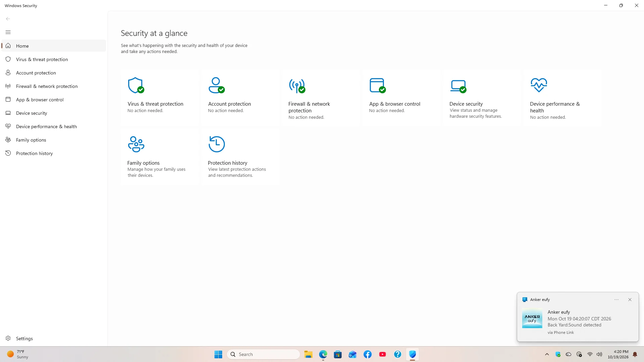Select Home in the sidebar
Screen dimensions: 644x362
[x=54, y=46]
